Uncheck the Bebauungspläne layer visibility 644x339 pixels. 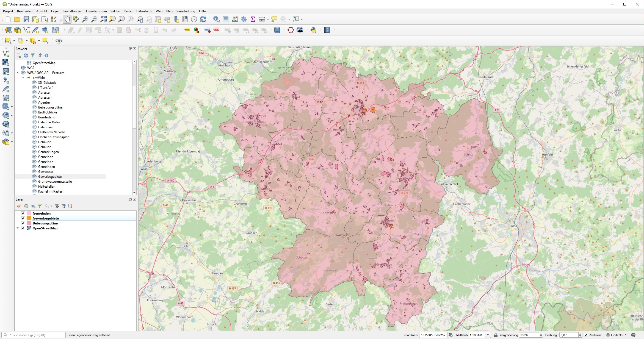(x=23, y=223)
